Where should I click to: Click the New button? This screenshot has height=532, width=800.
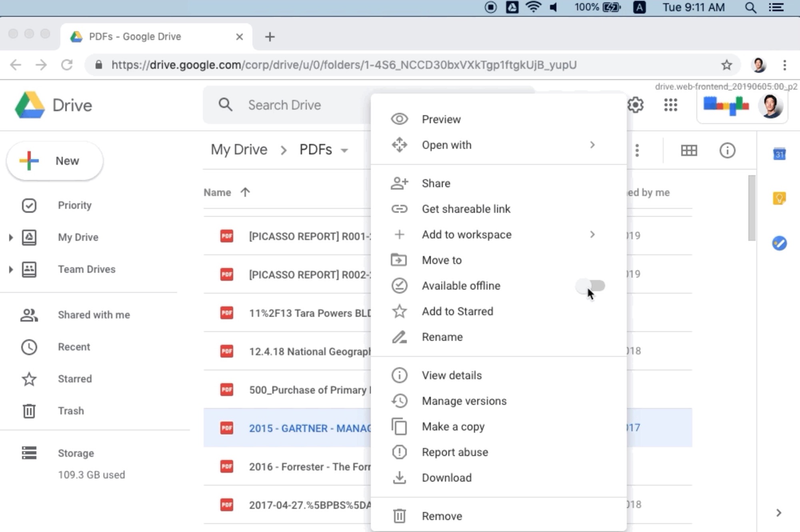(54, 161)
